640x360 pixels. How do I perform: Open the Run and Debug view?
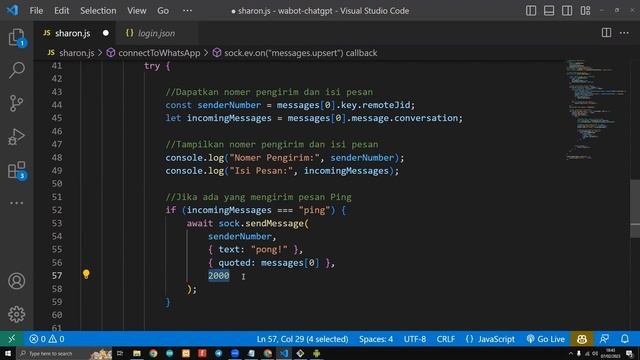(x=17, y=137)
